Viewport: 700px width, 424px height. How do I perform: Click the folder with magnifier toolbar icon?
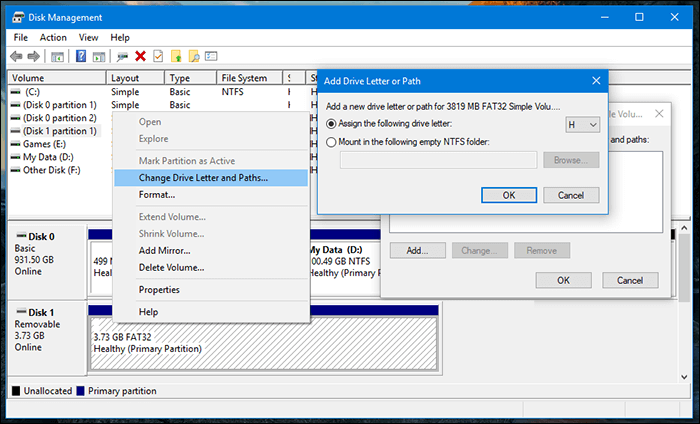(x=194, y=56)
